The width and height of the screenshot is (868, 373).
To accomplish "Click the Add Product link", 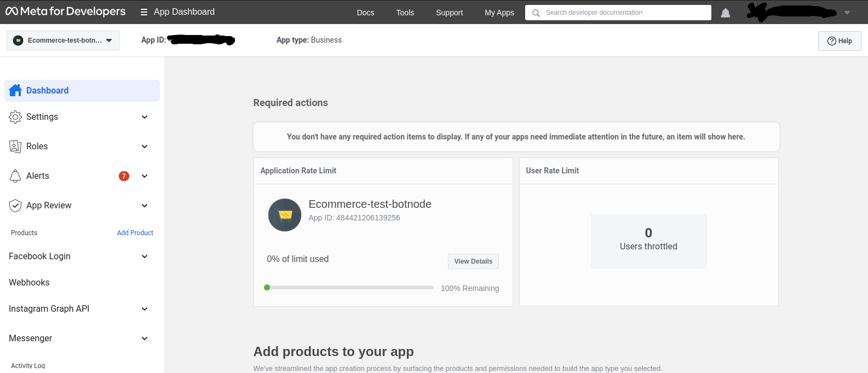I will [135, 232].
